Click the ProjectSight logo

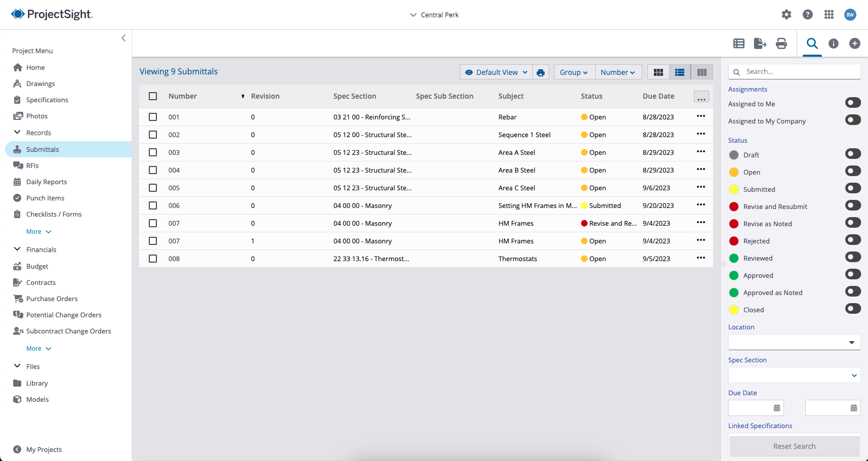click(x=52, y=14)
